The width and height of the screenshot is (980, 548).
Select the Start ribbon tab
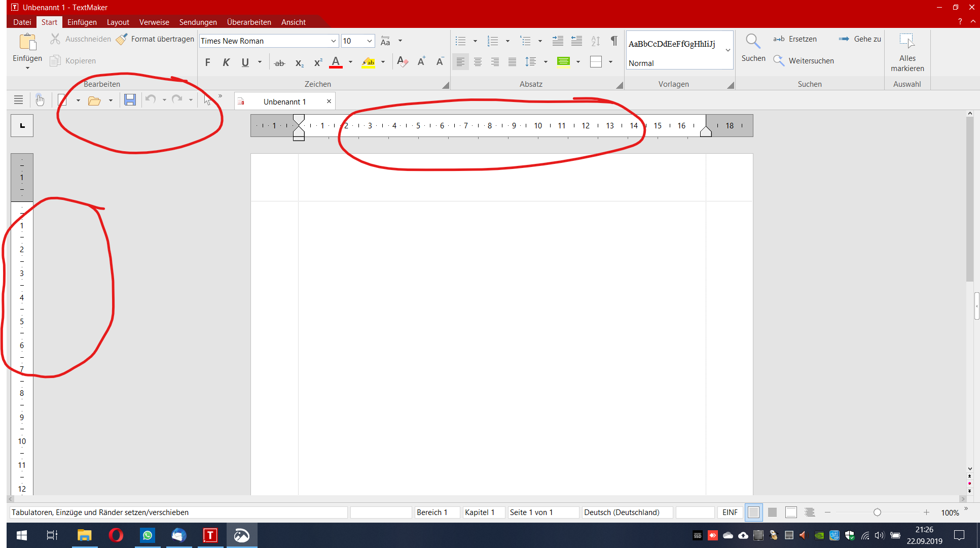(x=49, y=22)
